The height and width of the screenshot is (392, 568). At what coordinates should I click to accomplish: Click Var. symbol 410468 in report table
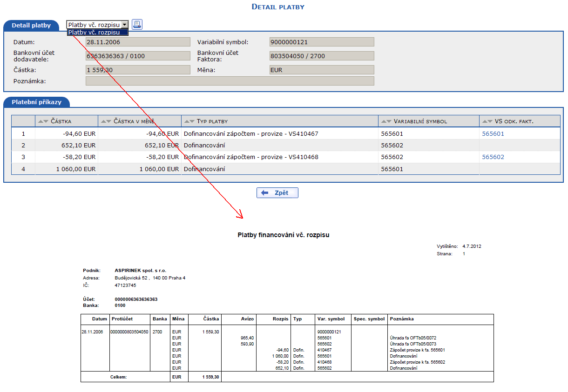[325, 362]
